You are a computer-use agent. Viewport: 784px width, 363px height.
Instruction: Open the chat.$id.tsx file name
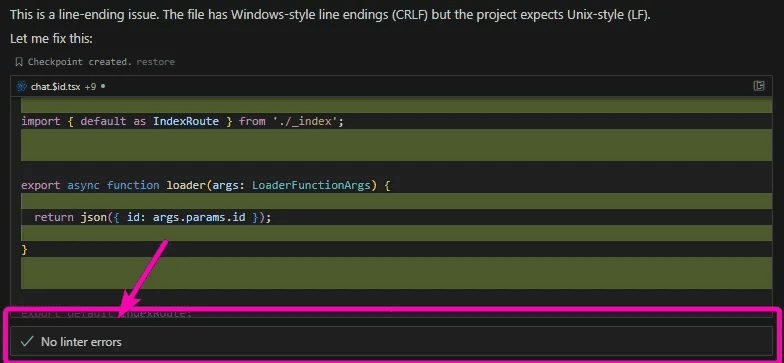[x=56, y=86]
